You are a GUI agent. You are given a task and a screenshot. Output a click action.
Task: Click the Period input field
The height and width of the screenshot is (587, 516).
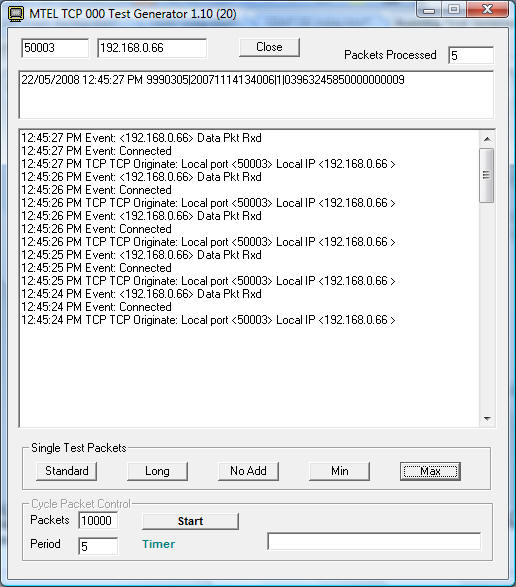98,546
